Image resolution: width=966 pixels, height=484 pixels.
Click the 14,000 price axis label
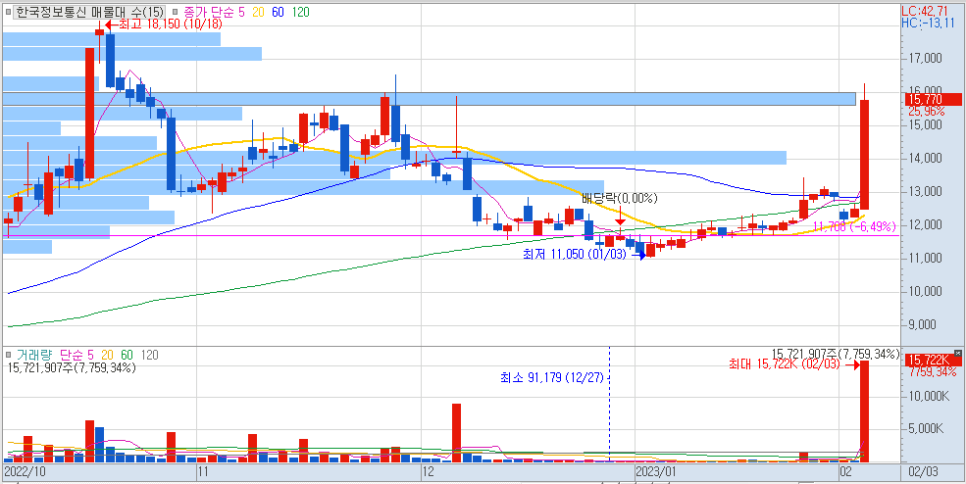point(924,158)
